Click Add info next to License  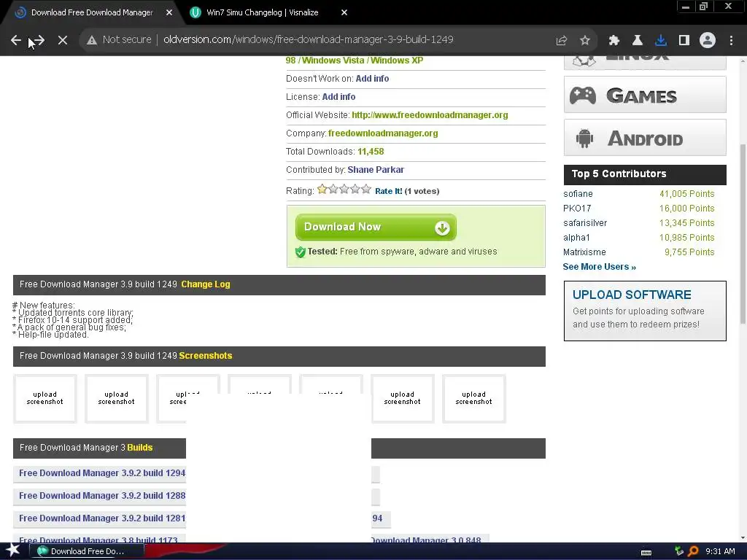coord(338,97)
